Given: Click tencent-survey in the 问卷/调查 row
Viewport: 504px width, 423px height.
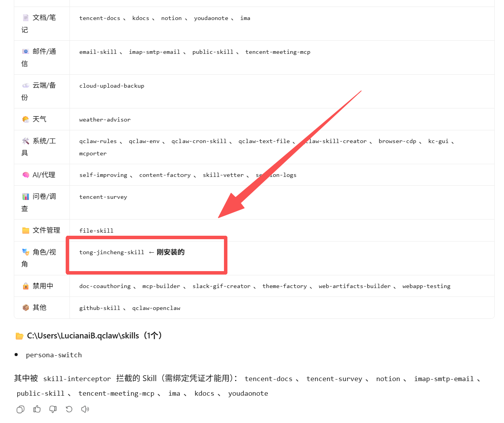Looking at the screenshot, I should tap(103, 197).
